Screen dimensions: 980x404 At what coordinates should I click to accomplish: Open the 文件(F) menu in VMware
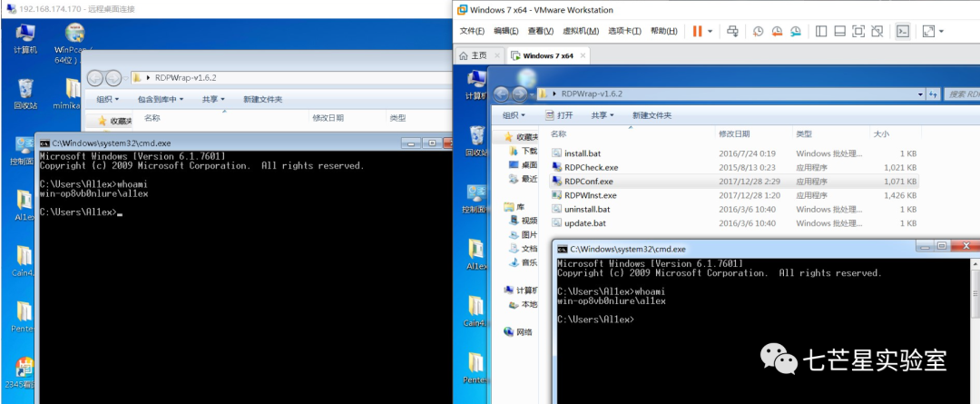[x=472, y=31]
